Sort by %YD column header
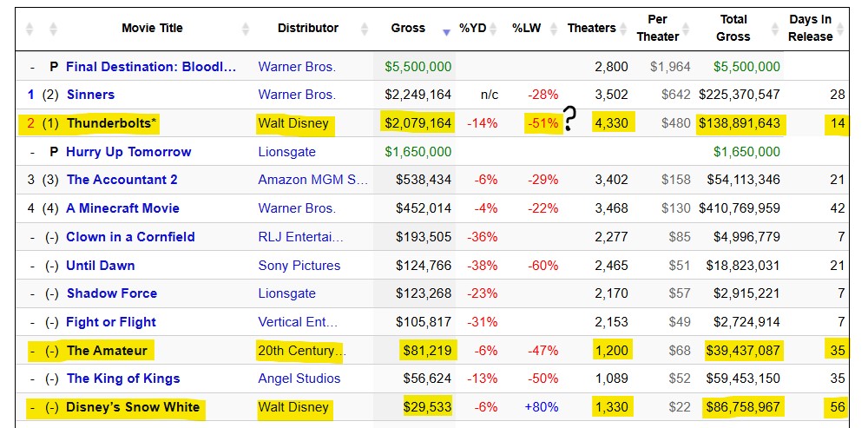This screenshot has width=868, height=428. click(x=472, y=29)
